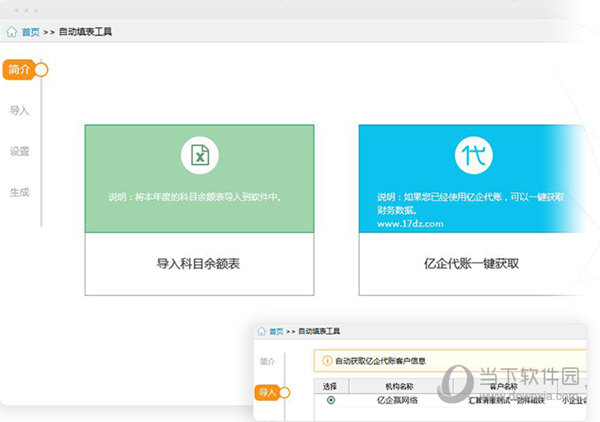Click the 选择 column header
This screenshot has height=422, width=600.
[x=330, y=386]
